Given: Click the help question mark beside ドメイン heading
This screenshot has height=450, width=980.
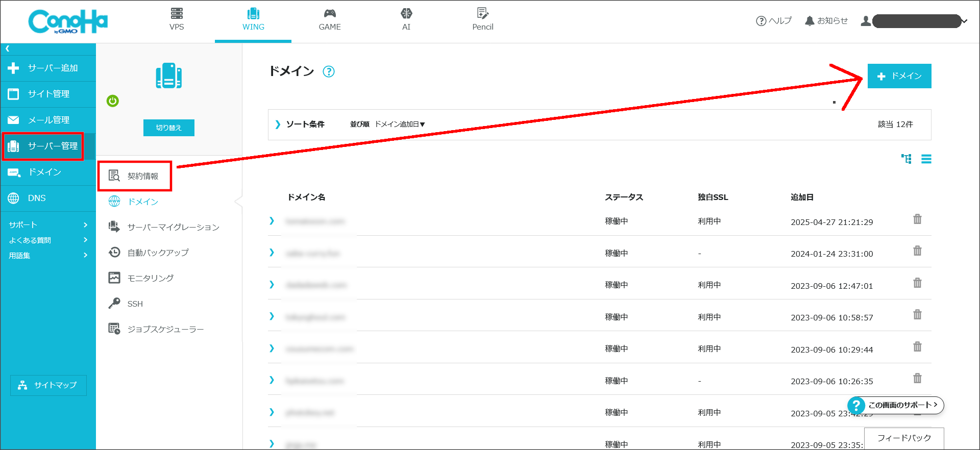Looking at the screenshot, I should [329, 72].
